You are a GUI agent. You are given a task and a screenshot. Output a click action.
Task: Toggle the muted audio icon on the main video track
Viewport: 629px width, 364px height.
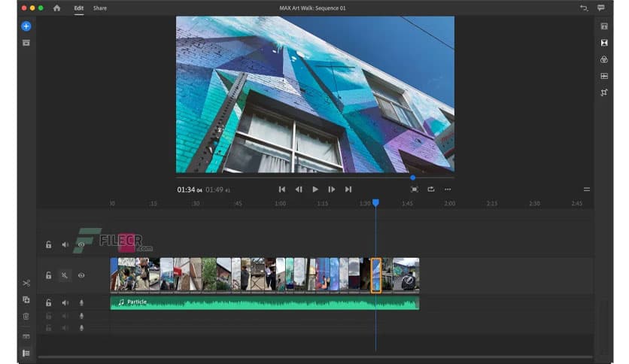tap(65, 275)
